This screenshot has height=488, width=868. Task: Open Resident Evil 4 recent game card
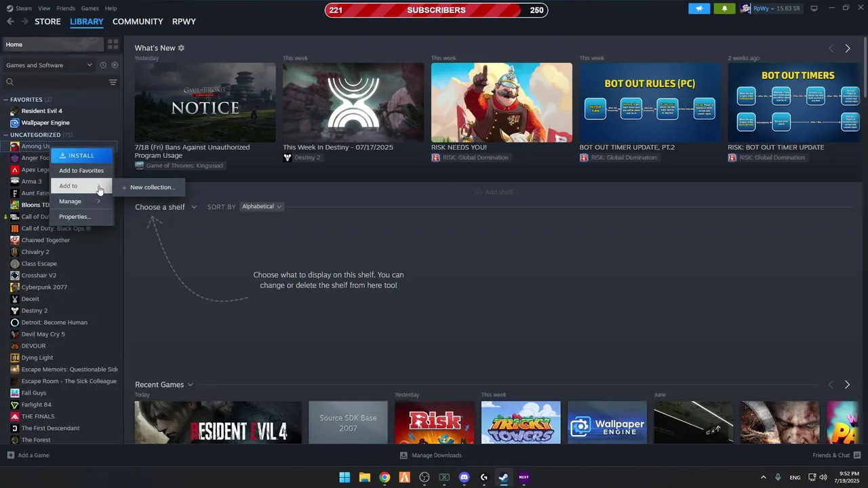click(218, 422)
